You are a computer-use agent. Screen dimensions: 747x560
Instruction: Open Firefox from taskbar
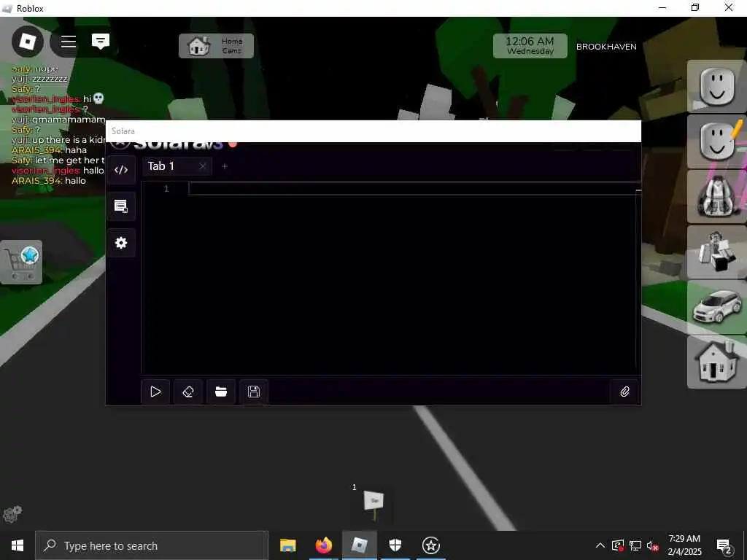coord(323,545)
